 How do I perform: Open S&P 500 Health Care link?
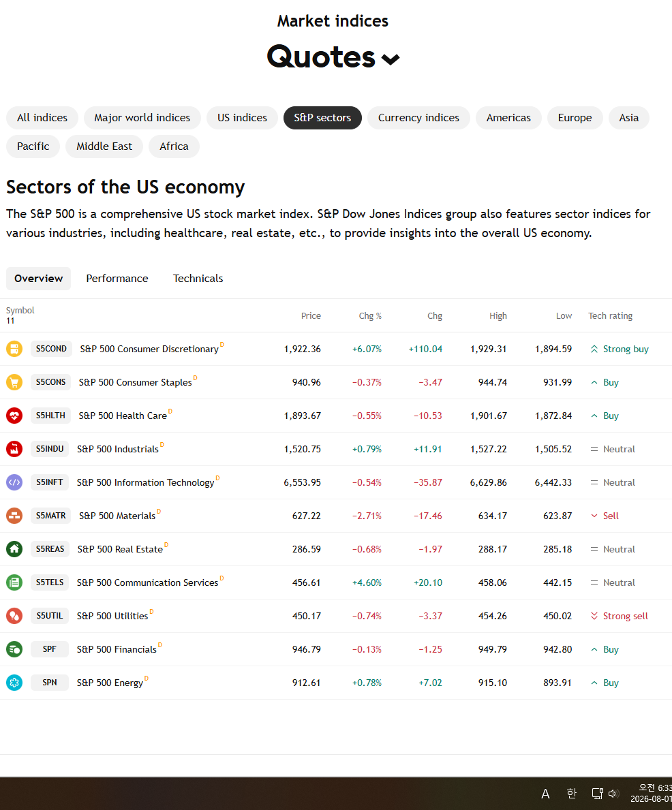point(123,416)
